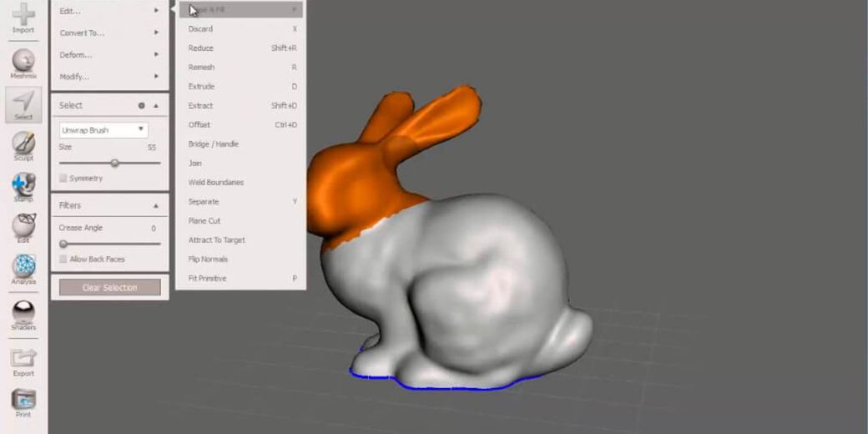Click the Select panel gear icon
The height and width of the screenshot is (434, 868).
point(141,106)
